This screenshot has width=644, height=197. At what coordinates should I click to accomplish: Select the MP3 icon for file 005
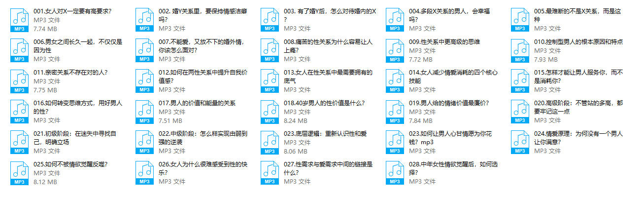(x=520, y=20)
